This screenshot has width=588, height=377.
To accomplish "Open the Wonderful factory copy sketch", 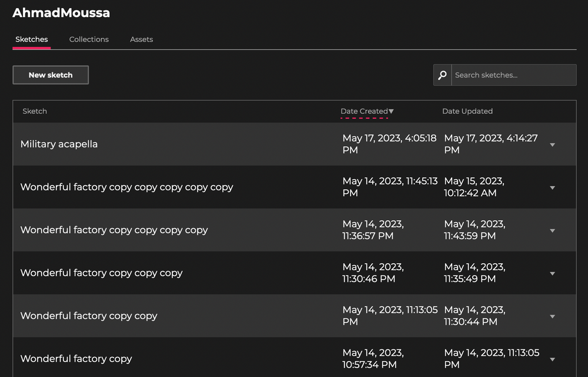I will (x=76, y=359).
